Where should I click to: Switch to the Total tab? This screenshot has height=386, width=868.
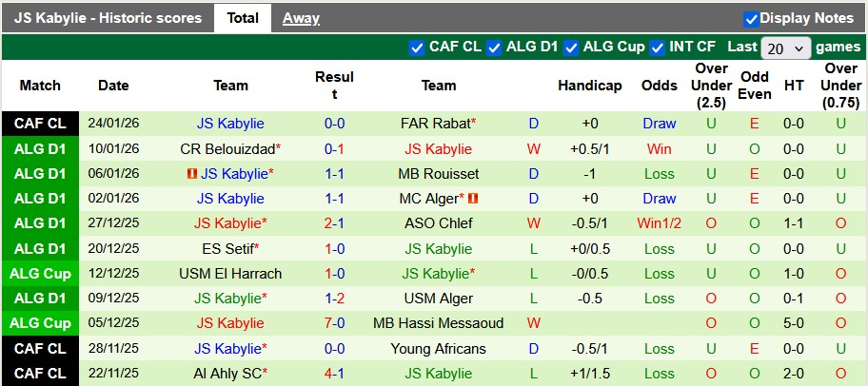[x=243, y=18]
